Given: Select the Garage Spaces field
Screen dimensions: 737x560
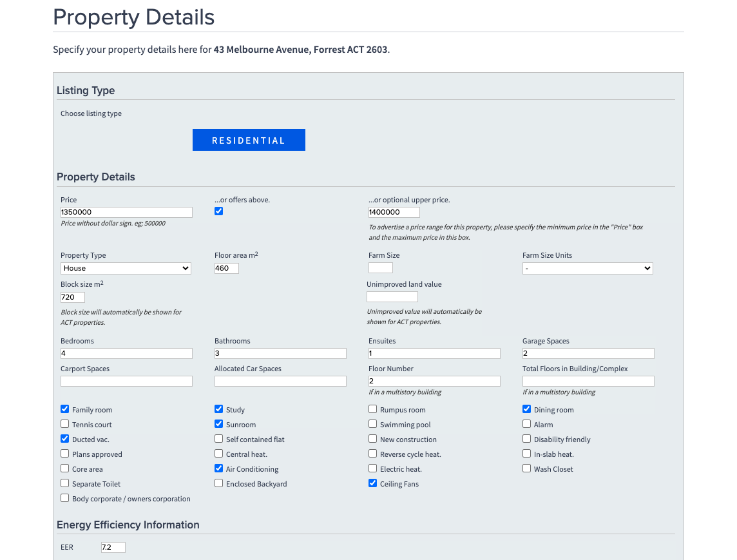Looking at the screenshot, I should (588, 353).
